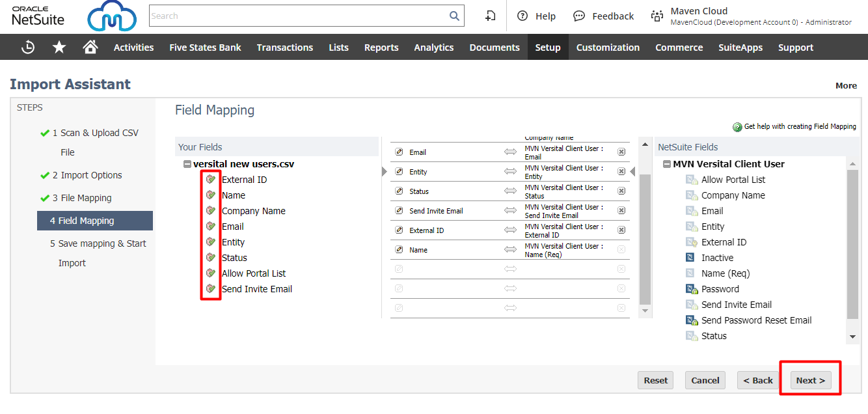The image size is (868, 414).
Task: Collapse MVN Versital Client User tree
Action: 667,165
